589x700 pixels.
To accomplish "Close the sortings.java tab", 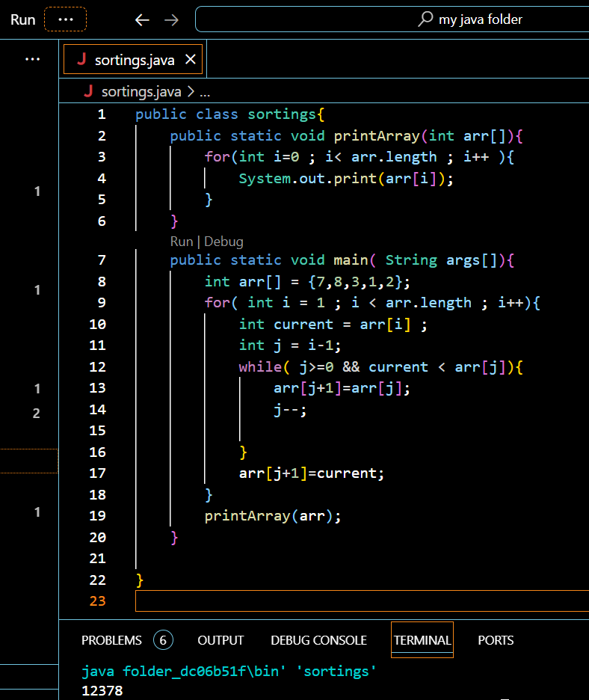I will [x=191, y=59].
